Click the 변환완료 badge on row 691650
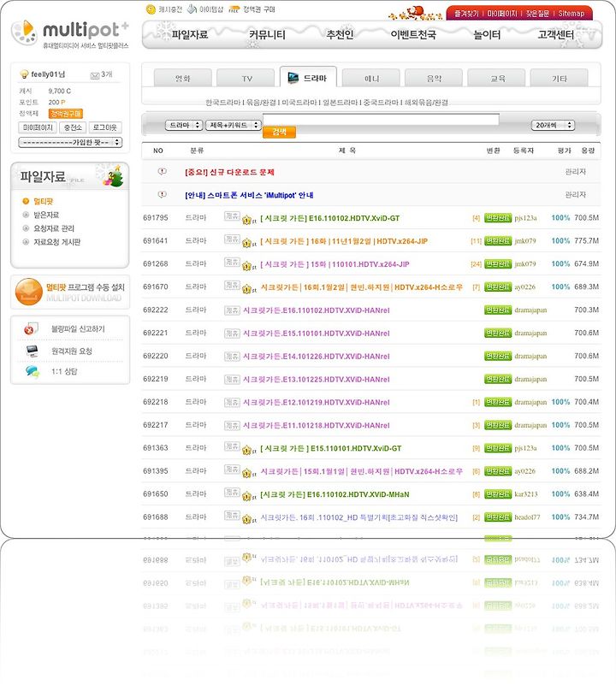The width and height of the screenshot is (616, 697). [x=498, y=493]
